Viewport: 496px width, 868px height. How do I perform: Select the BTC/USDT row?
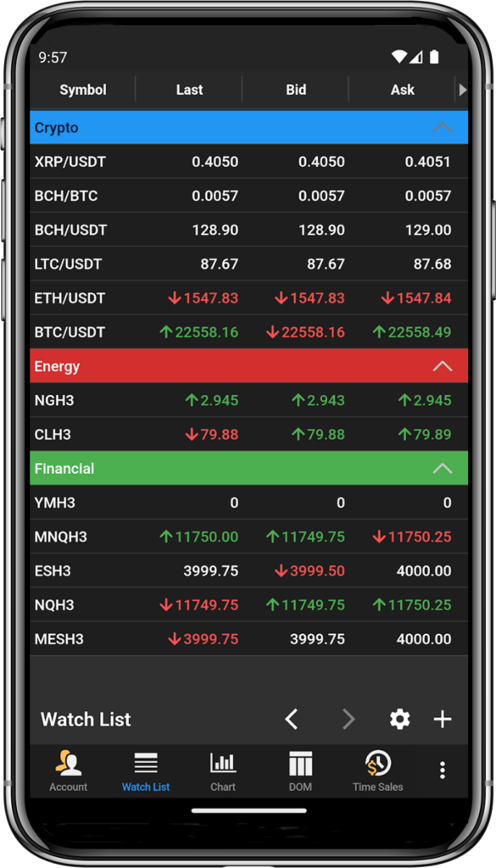click(249, 332)
